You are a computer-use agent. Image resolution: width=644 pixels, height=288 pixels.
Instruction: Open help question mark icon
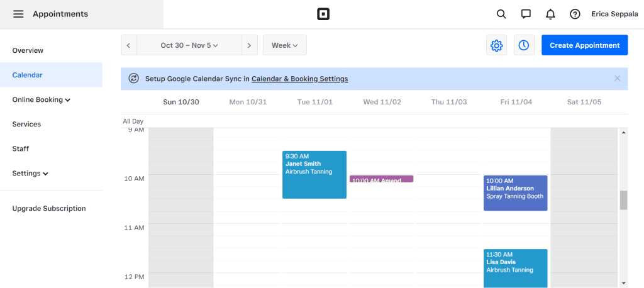point(575,14)
